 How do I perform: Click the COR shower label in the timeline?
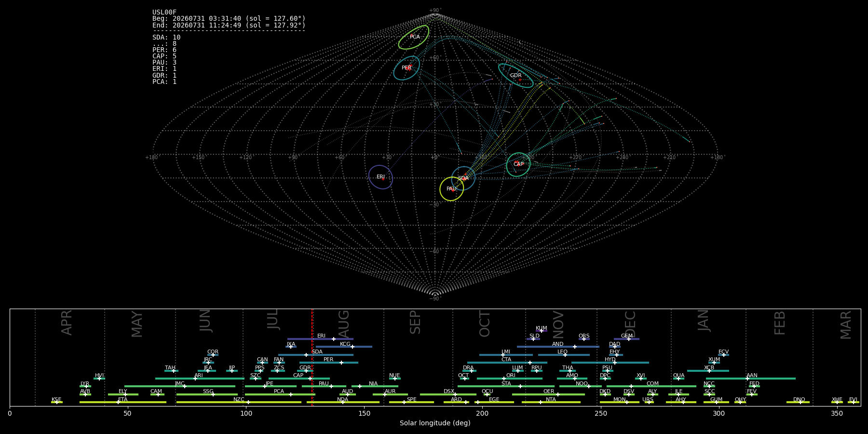(213, 352)
